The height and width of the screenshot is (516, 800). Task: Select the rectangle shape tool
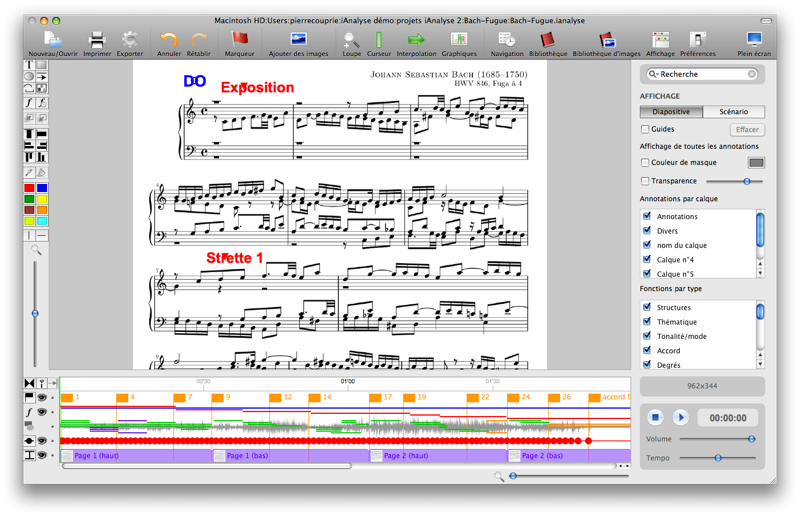(42, 65)
